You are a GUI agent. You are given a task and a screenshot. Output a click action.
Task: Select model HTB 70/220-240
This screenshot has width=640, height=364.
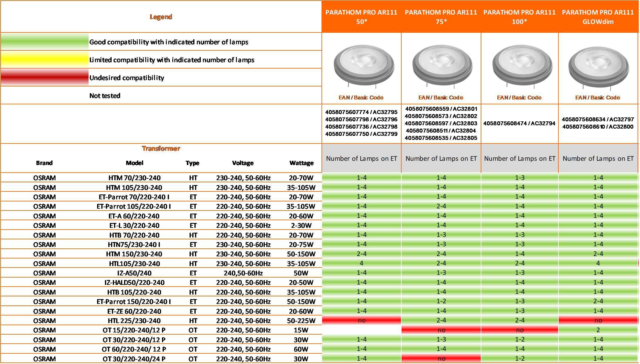pos(134,235)
